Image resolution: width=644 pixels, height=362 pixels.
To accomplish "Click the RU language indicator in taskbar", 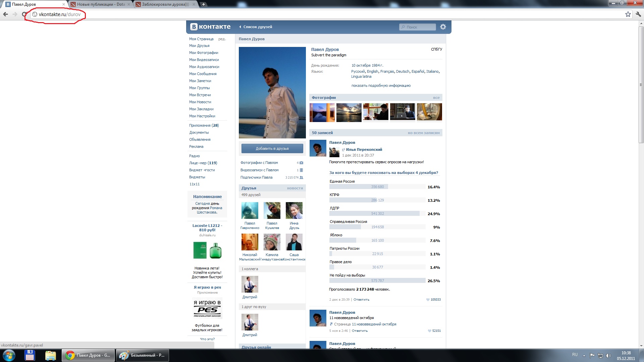I will tap(575, 355).
